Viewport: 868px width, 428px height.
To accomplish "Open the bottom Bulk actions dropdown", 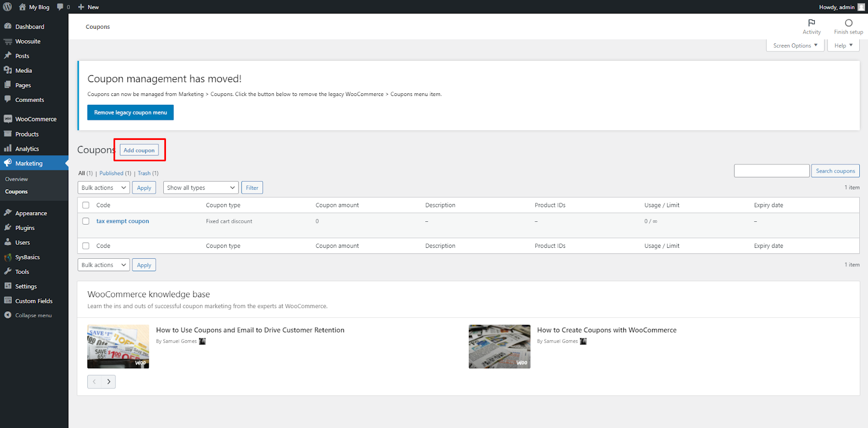I will (104, 265).
